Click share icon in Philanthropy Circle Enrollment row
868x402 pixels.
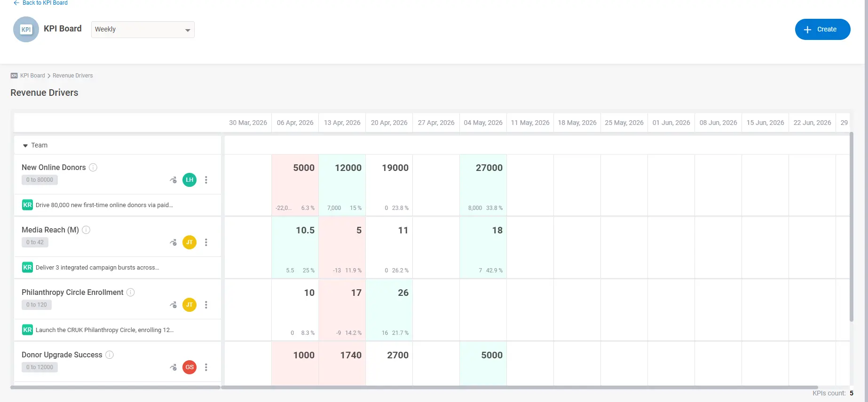click(x=173, y=305)
